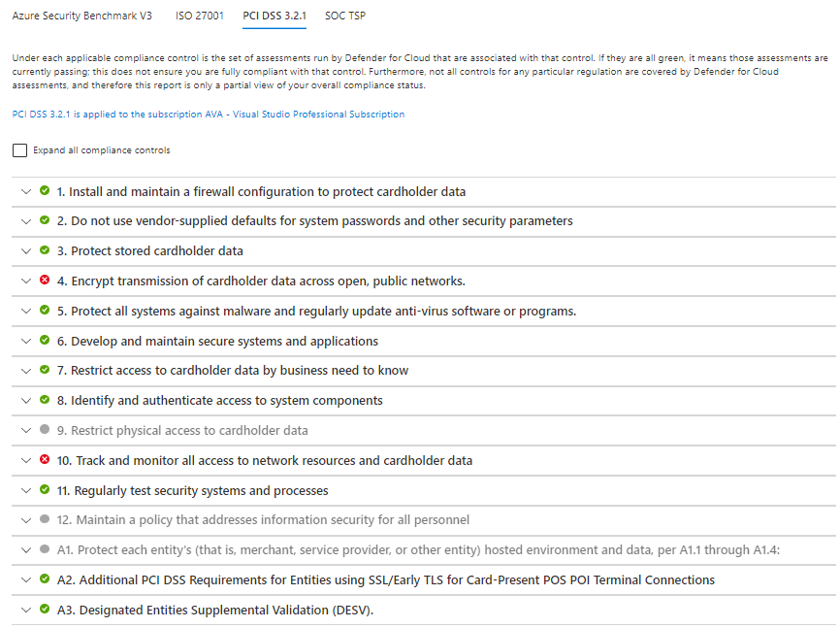Click red fail icon for control 4 encryption
The height and width of the screenshot is (628, 840).
click(45, 281)
